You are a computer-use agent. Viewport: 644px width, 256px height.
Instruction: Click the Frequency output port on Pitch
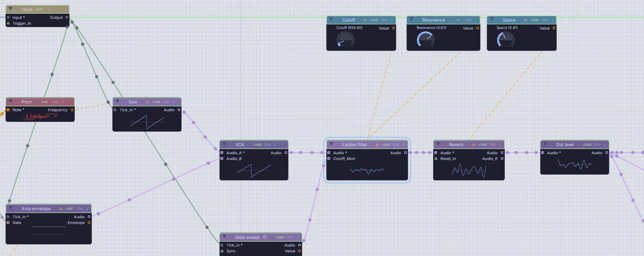(x=72, y=110)
